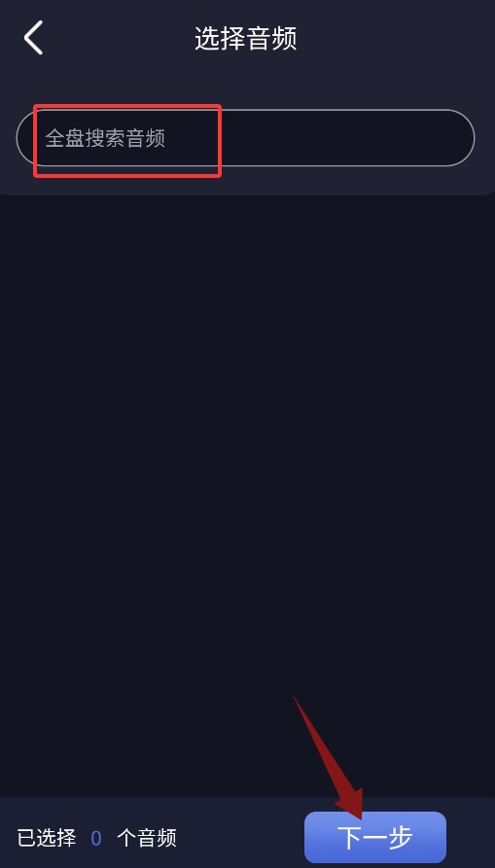Viewport: 495px width, 868px height.
Task: Activate the rounded audio search input
Action: click(x=245, y=138)
